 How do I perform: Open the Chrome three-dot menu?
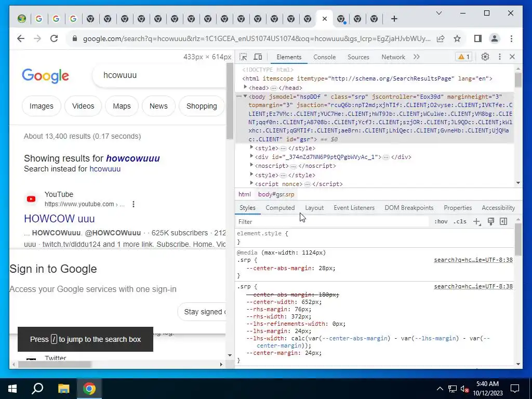tap(511, 38)
